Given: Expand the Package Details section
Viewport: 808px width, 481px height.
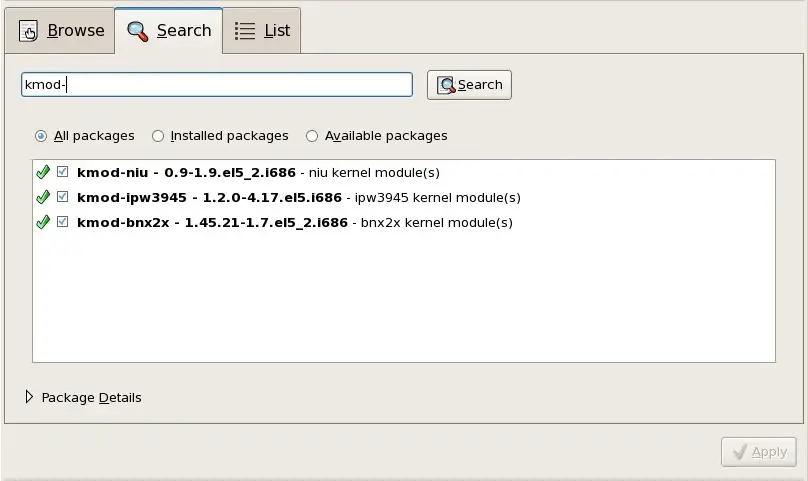Looking at the screenshot, I should pos(29,397).
